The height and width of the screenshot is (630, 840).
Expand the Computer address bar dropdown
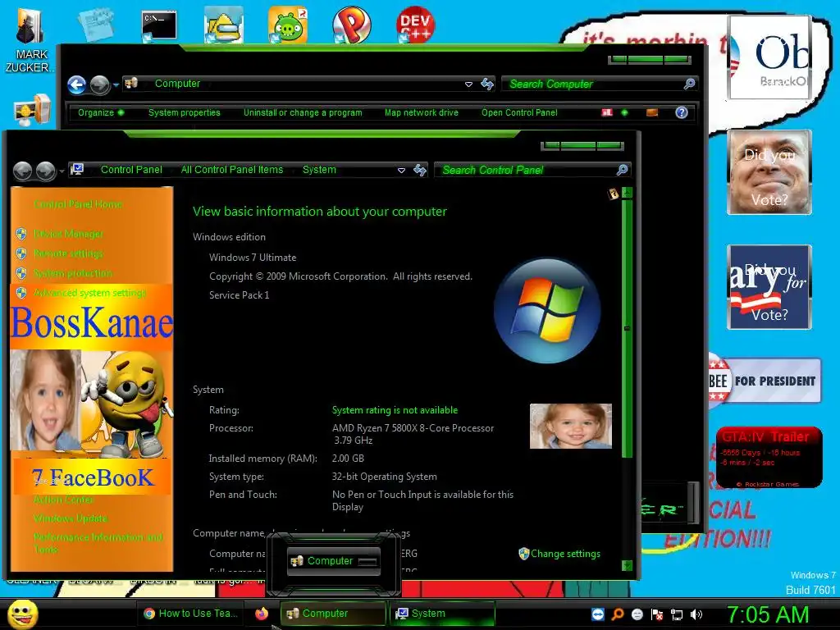pos(468,84)
